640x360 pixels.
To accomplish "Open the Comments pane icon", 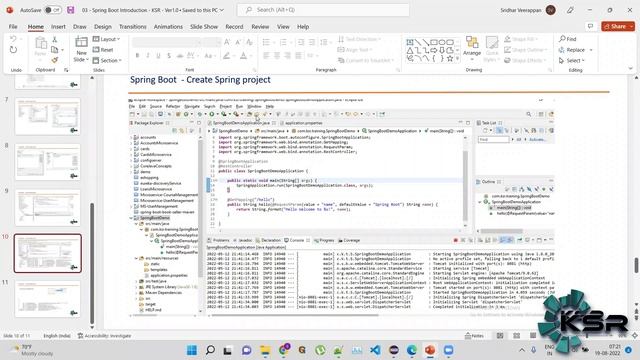I will pyautogui.click(x=590, y=26).
